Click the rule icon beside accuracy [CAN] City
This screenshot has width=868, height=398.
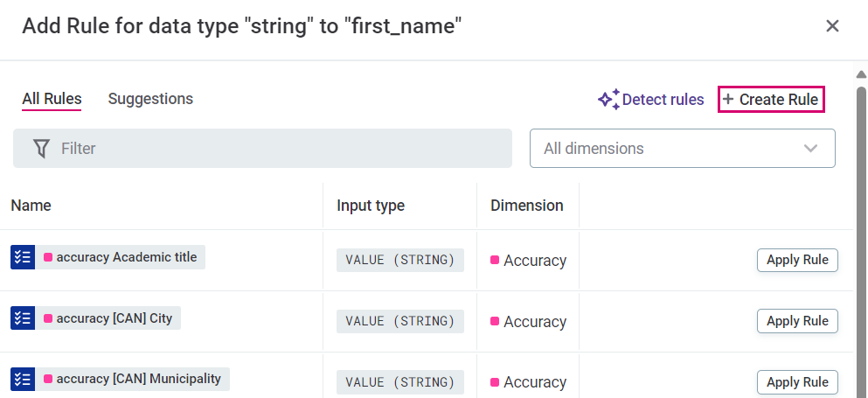pyautogui.click(x=23, y=318)
